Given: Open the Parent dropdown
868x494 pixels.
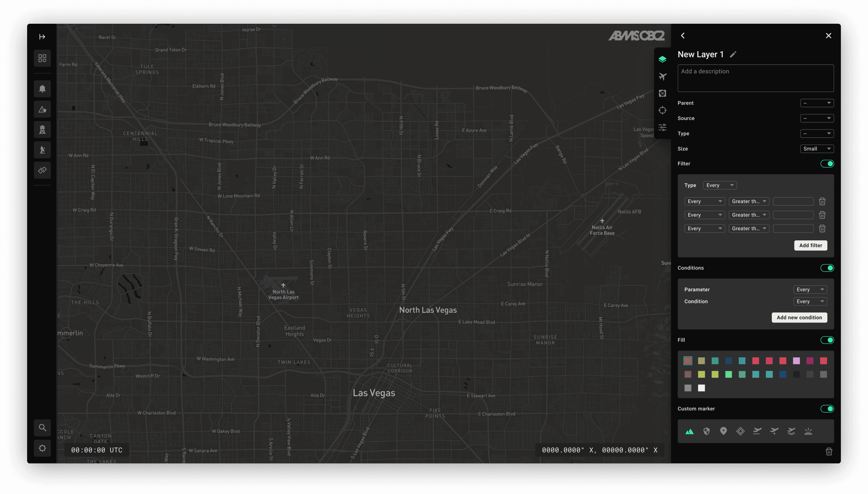Looking at the screenshot, I should point(817,103).
